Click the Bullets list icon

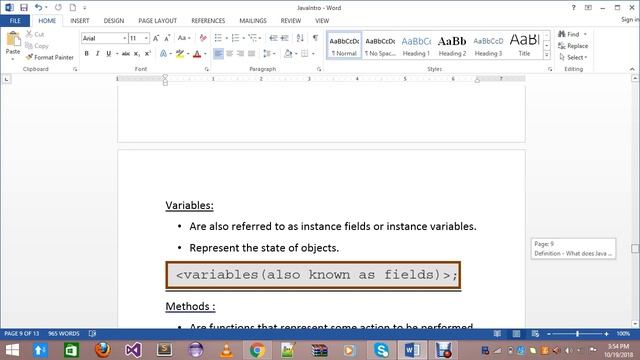(218, 38)
